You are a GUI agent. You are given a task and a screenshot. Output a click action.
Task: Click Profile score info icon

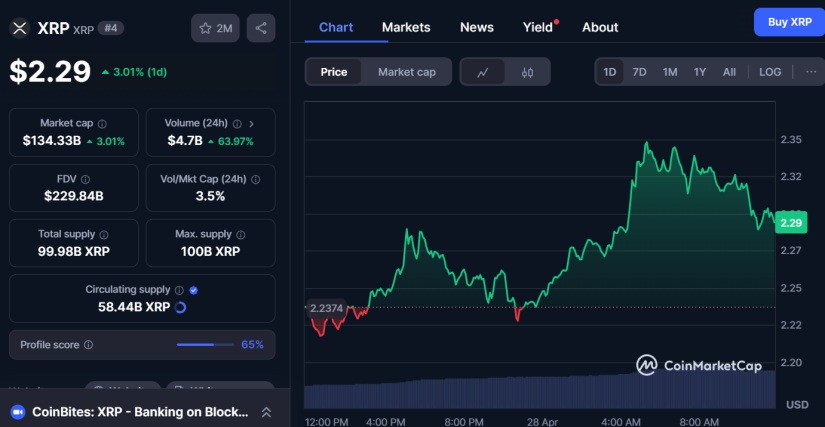click(x=88, y=345)
